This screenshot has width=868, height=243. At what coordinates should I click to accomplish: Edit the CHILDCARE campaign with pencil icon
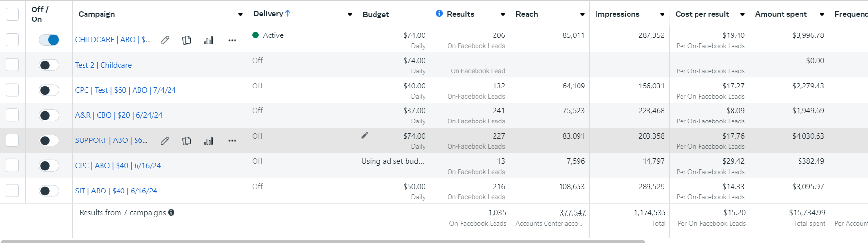pyautogui.click(x=165, y=40)
